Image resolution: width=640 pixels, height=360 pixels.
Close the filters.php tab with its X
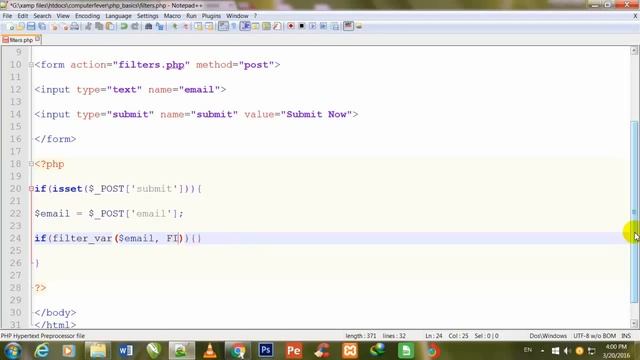point(38,39)
